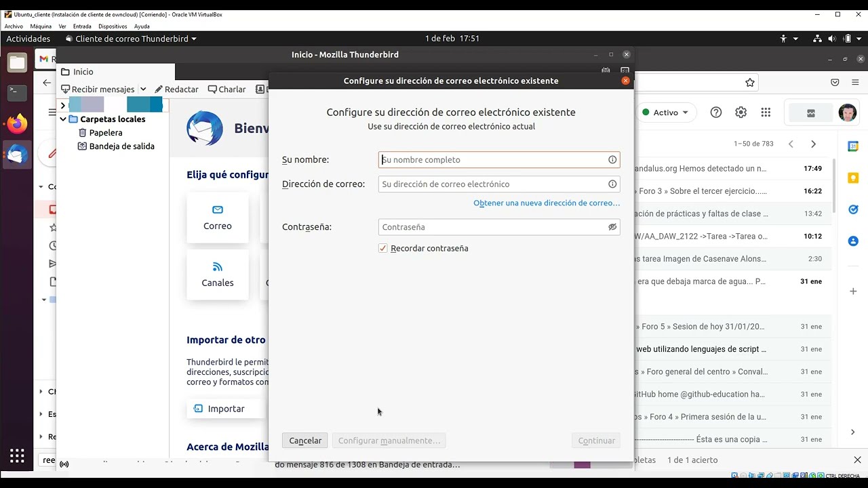This screenshot has height=488, width=868.
Task: Go to next page of Gmail messages
Action: 813,144
